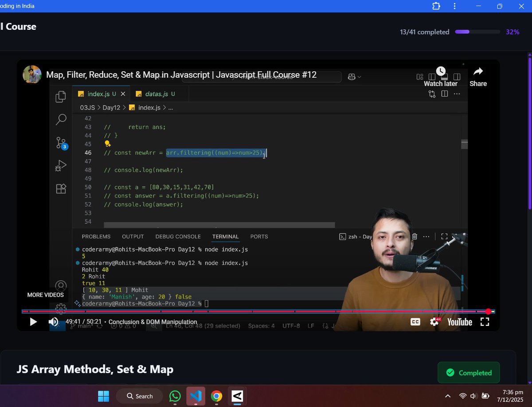Open Source Control icon with badge 3
This screenshot has height=407, width=532.
coord(61,143)
